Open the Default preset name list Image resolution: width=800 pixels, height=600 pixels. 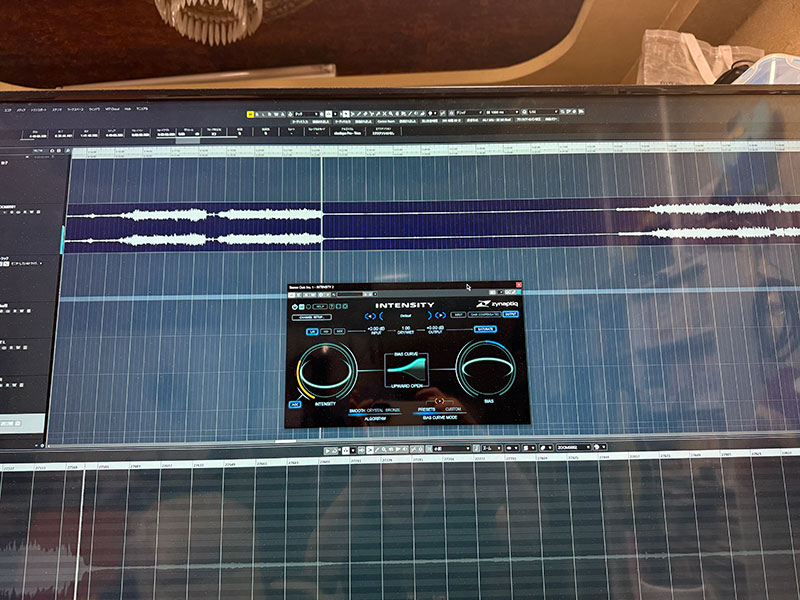pos(406,316)
